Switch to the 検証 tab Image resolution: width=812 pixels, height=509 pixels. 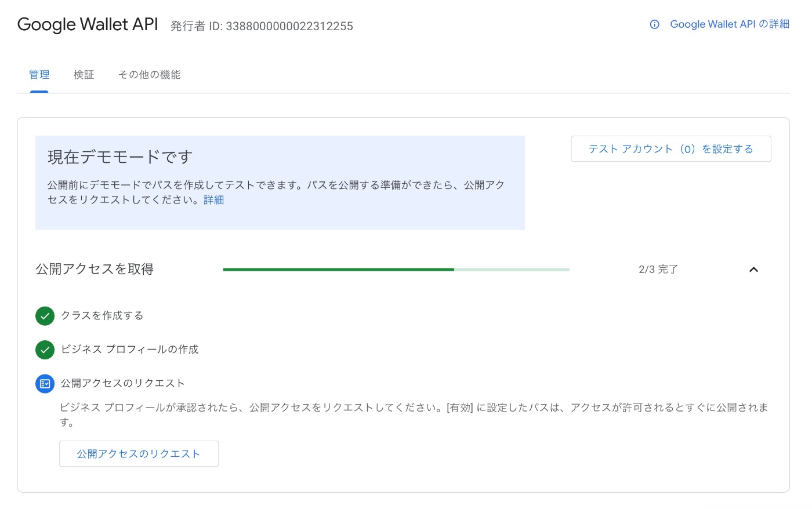coord(84,75)
